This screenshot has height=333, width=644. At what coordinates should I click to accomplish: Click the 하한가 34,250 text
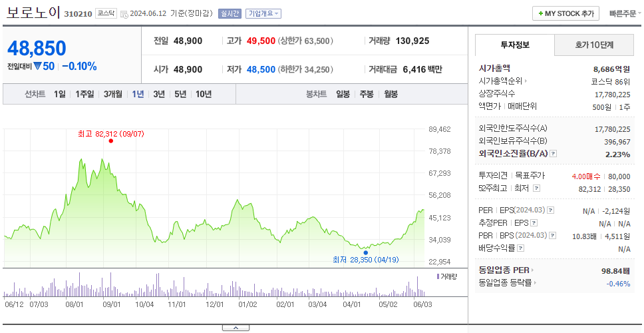point(305,69)
